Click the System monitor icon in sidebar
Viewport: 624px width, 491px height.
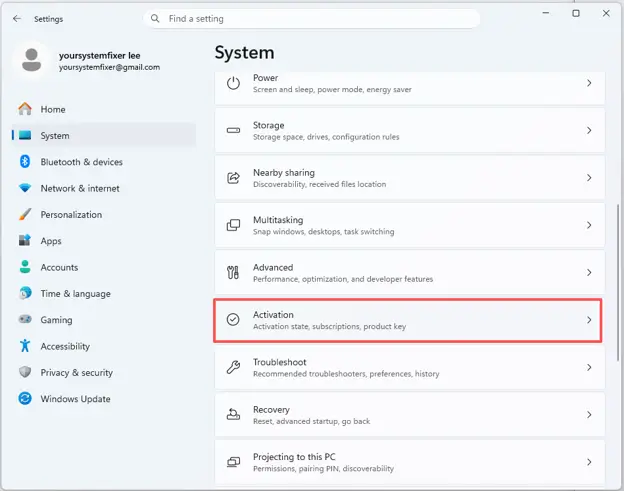[25, 136]
